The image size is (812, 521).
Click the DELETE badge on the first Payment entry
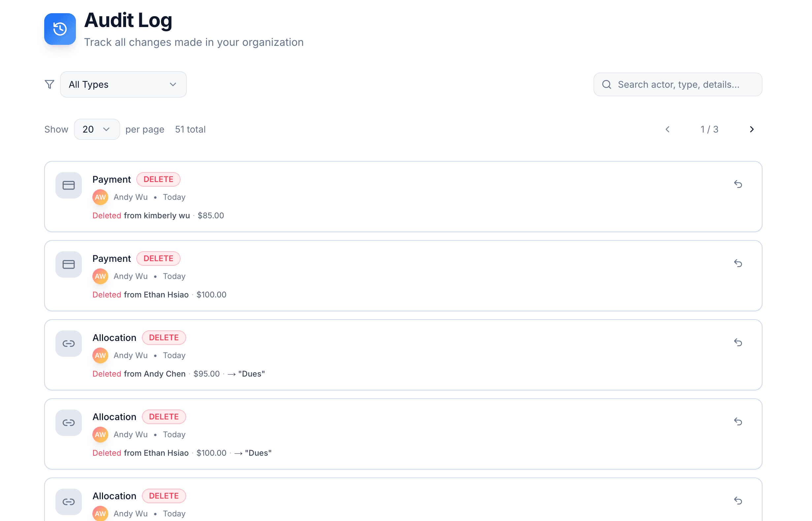[x=158, y=179]
